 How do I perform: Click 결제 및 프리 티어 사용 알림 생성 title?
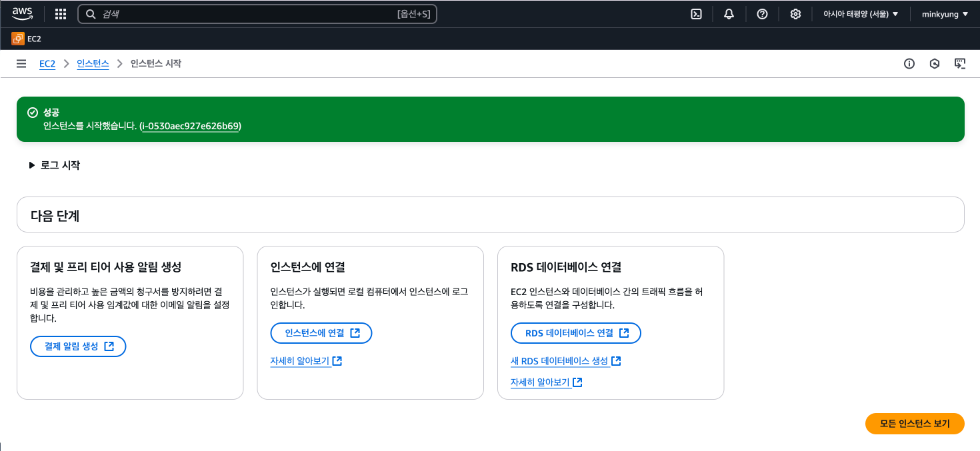point(106,267)
